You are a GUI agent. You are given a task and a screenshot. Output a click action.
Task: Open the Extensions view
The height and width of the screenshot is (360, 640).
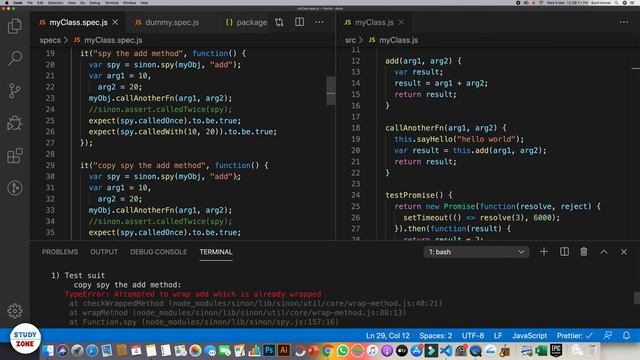[x=15, y=156]
